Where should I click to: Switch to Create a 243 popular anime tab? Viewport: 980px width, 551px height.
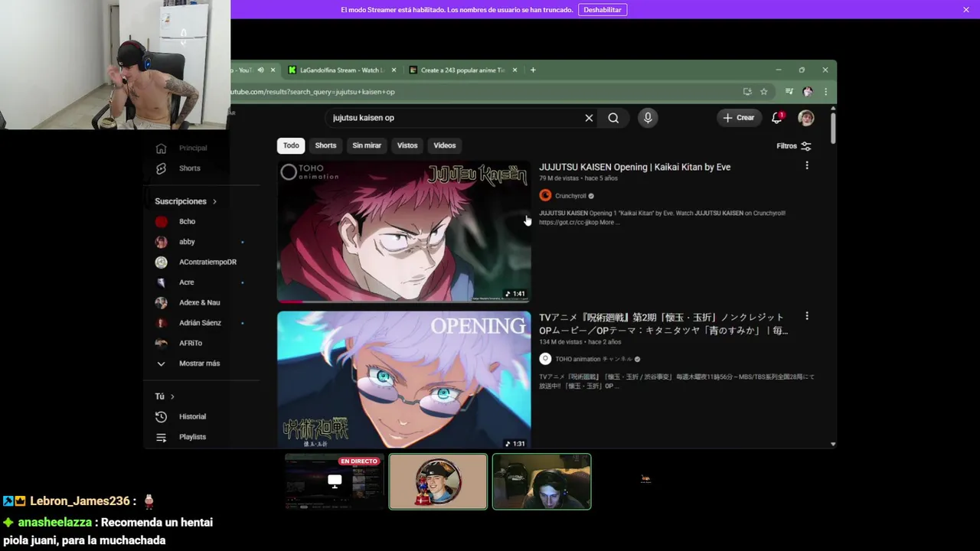(x=463, y=70)
